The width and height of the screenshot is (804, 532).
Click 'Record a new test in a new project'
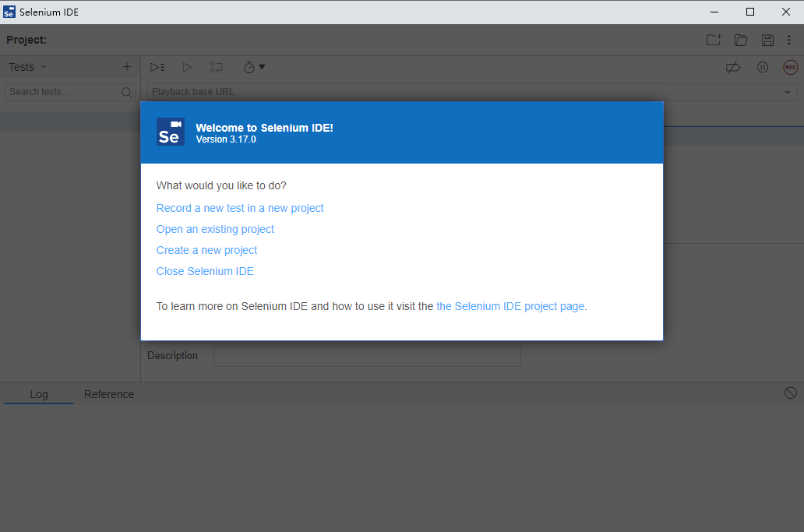240,208
